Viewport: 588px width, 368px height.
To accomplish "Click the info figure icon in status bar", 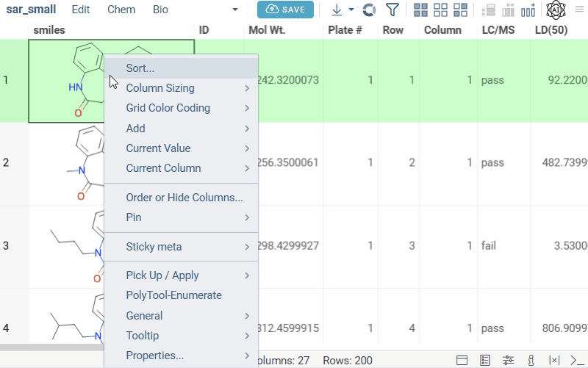I will click(x=531, y=360).
